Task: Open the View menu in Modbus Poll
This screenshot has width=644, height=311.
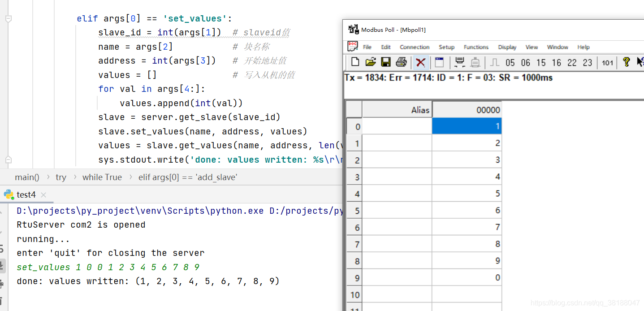Action: (532, 47)
